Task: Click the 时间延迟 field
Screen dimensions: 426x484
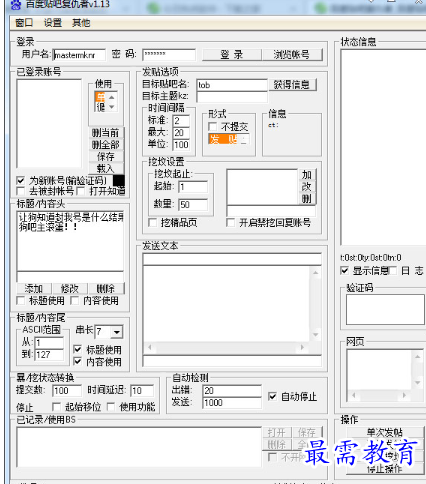Action: pos(142,390)
